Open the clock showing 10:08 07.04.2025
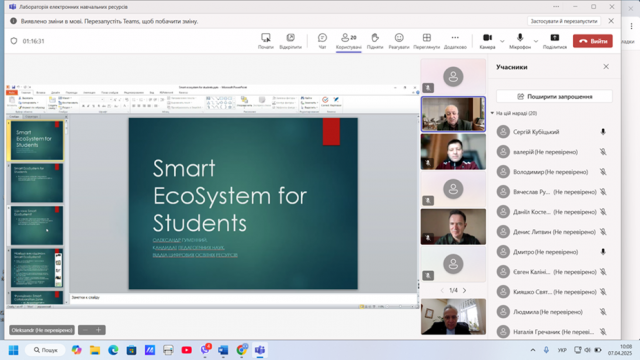 620,350
